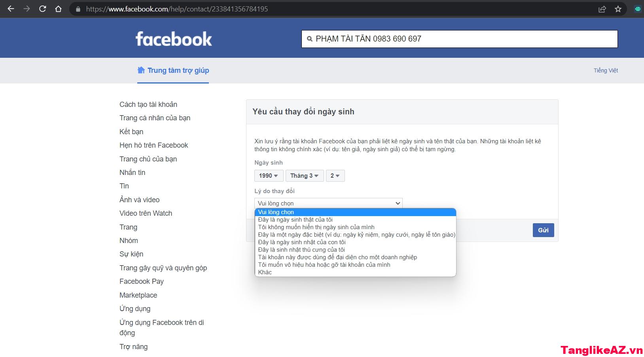Screen dimensions: 644x357
Task: Click the browser back arrow
Action: pos(11,8)
